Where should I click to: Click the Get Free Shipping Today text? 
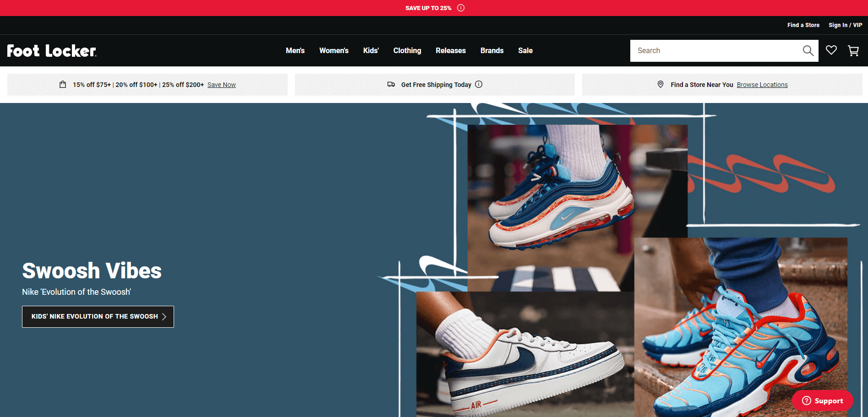click(436, 85)
